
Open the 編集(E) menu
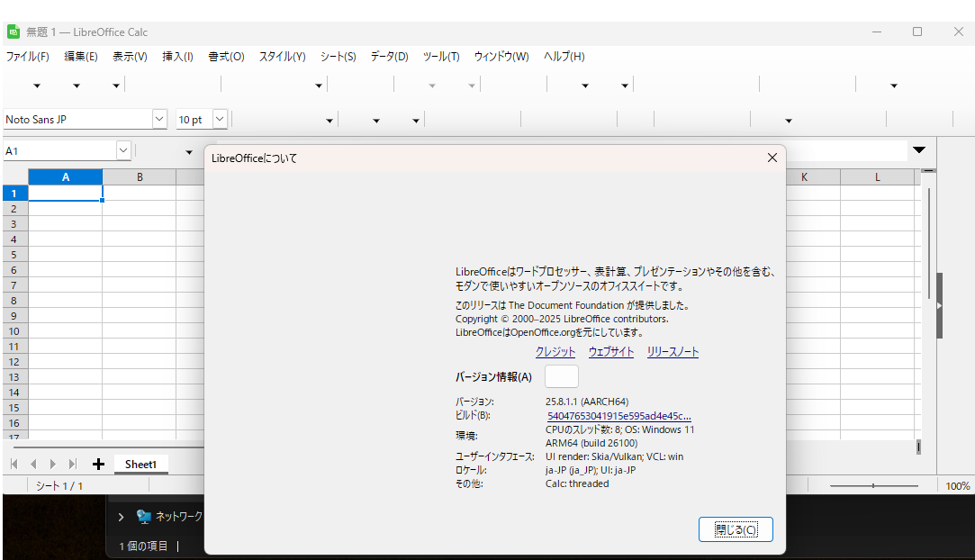(81, 57)
